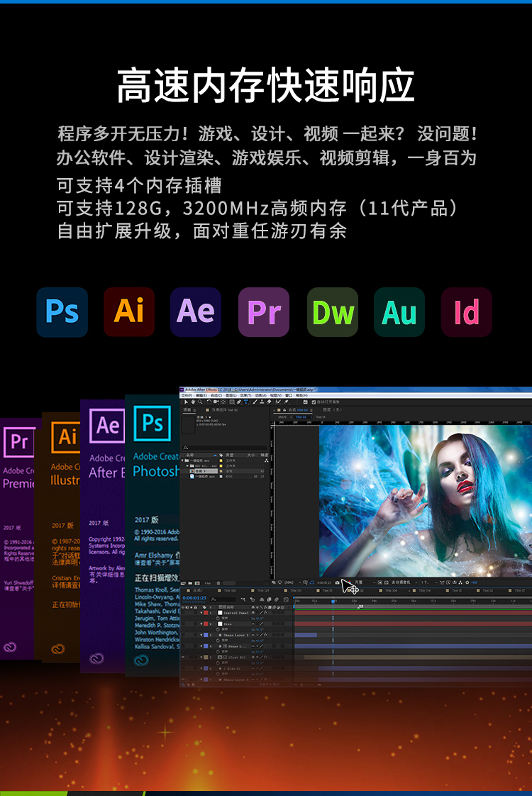Select the Eraser tool in After Effects toolbar
Screen dimensions: 532x796
pos(269,402)
